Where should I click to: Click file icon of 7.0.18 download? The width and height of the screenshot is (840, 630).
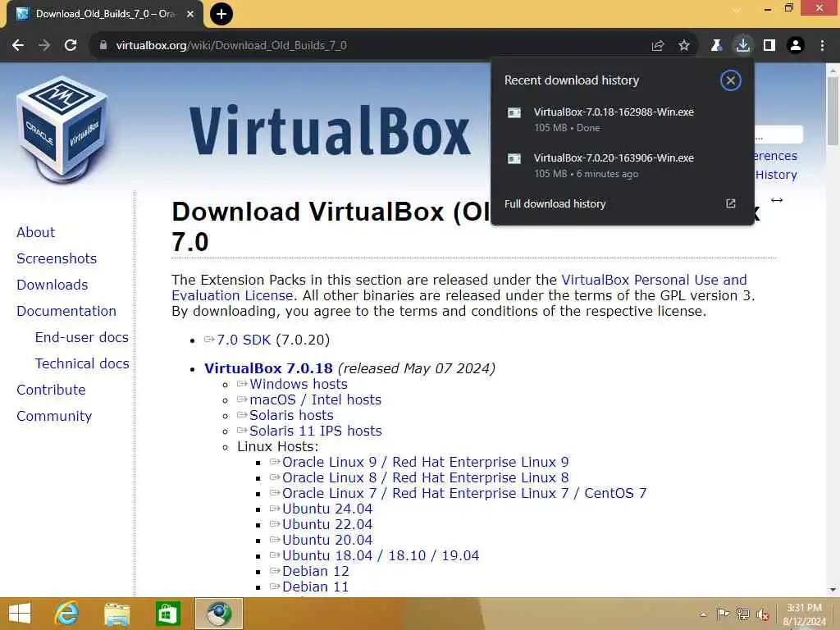tap(514, 112)
